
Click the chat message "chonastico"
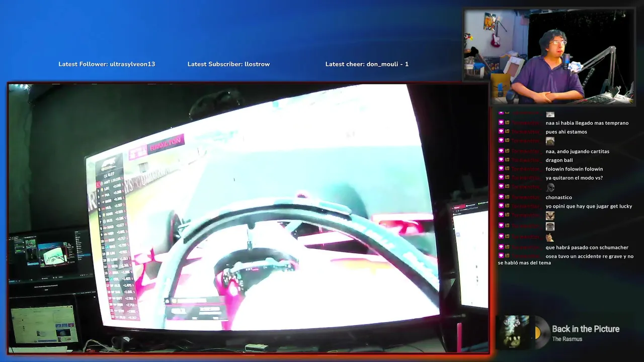558,198
